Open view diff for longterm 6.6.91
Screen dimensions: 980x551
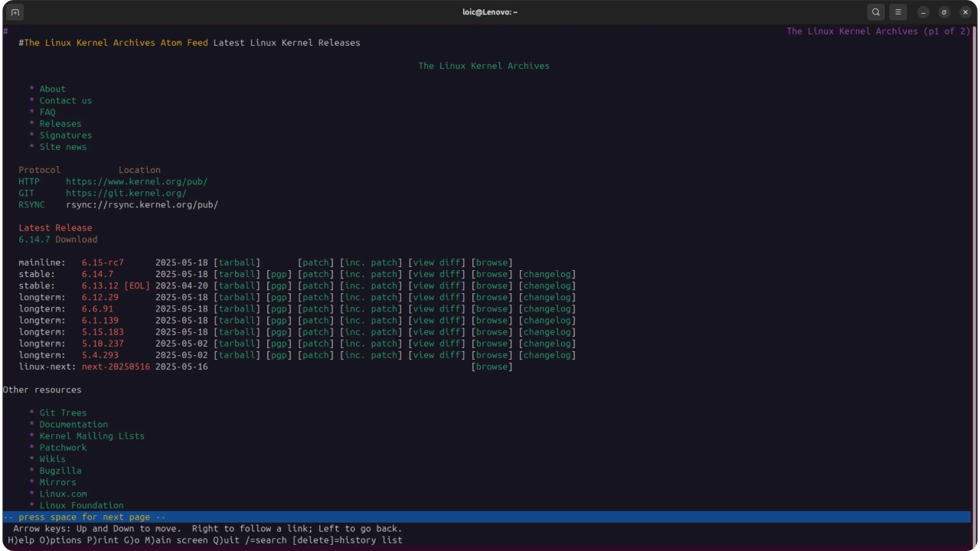coord(436,309)
